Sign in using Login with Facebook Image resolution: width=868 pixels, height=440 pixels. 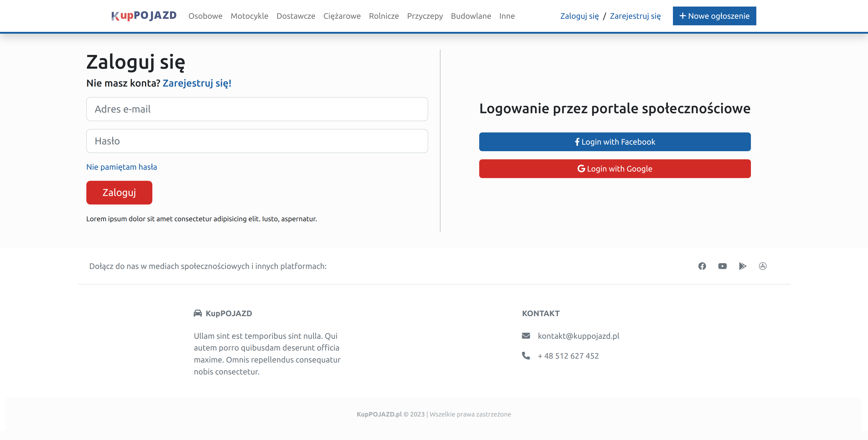tap(615, 142)
